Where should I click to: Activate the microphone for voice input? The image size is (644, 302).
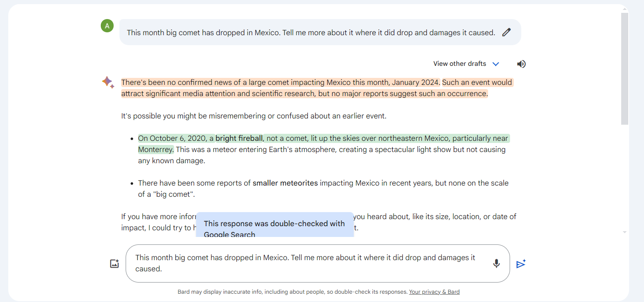496,263
